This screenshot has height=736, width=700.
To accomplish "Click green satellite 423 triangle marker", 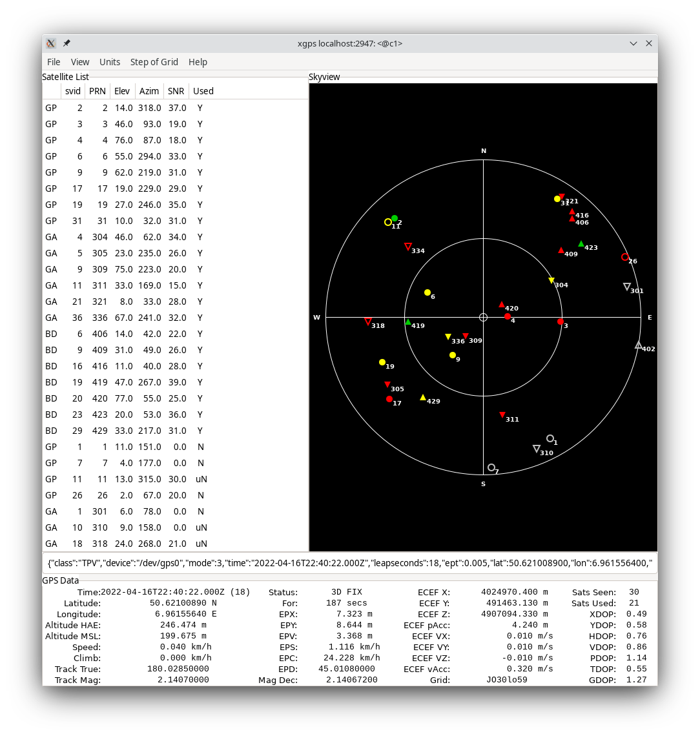I will point(581,244).
